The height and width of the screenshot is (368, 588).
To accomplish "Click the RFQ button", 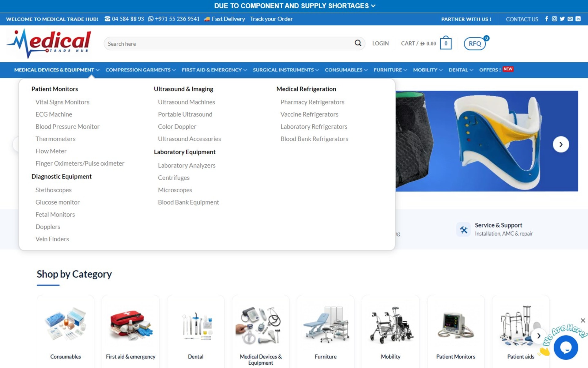I will [x=475, y=43].
